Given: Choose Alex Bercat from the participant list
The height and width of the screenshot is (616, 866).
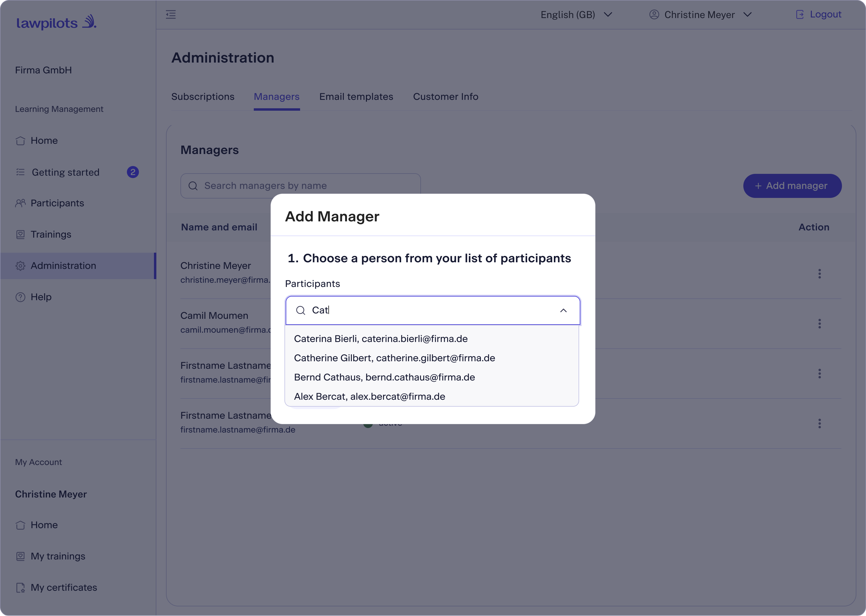Looking at the screenshot, I should (x=370, y=397).
